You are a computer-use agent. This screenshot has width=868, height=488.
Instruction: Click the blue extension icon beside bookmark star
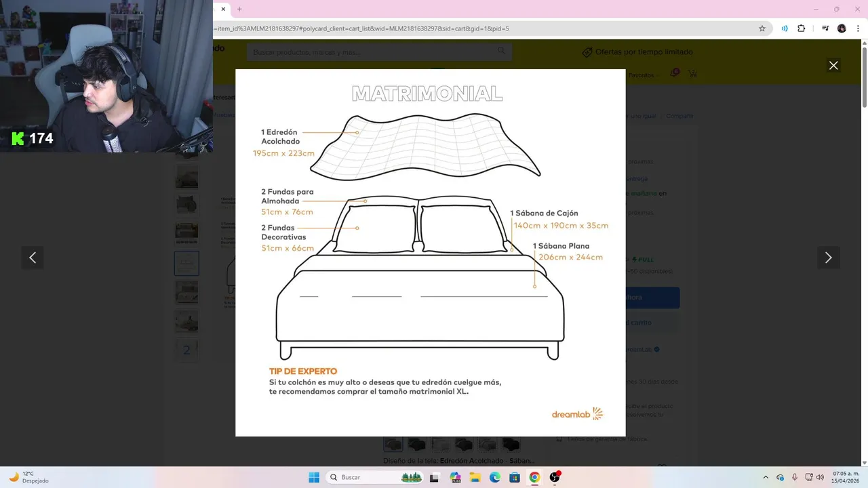tap(785, 28)
